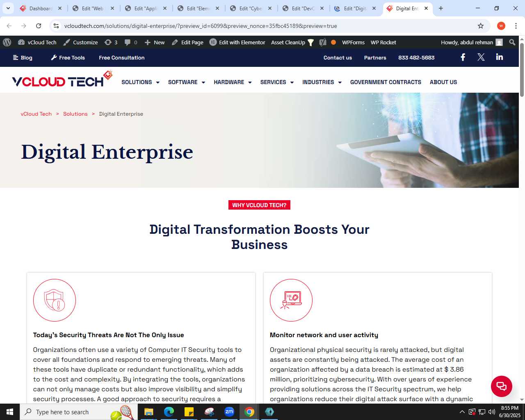Image resolution: width=525 pixels, height=420 pixels.
Task: Open the tab search dropdown arrow
Action: [x=8, y=8]
